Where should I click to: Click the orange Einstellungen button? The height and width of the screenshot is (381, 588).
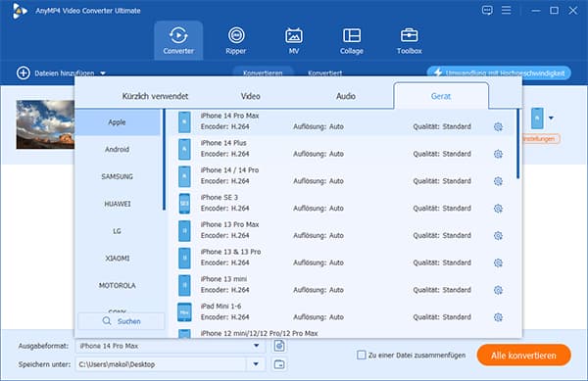tap(540, 139)
